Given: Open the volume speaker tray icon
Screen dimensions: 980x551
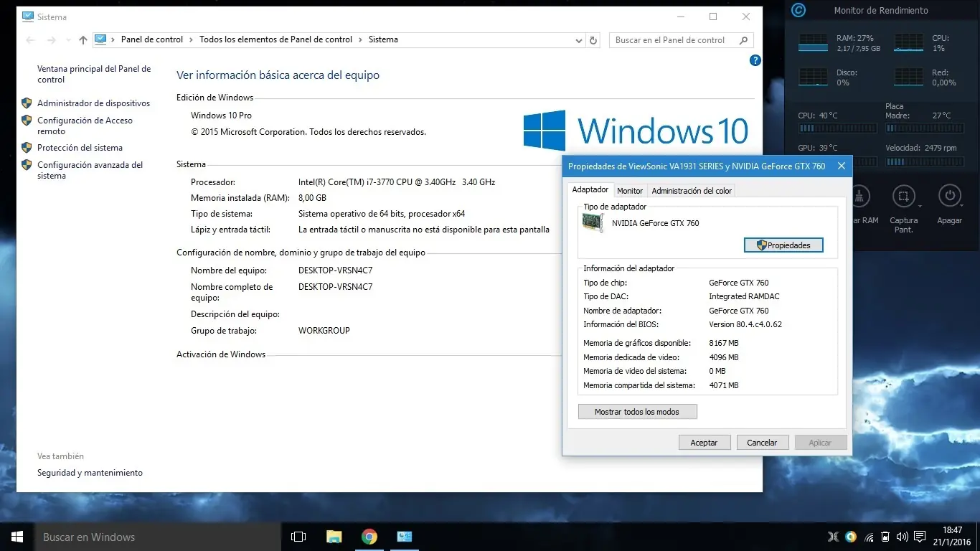Looking at the screenshot, I should (902, 537).
